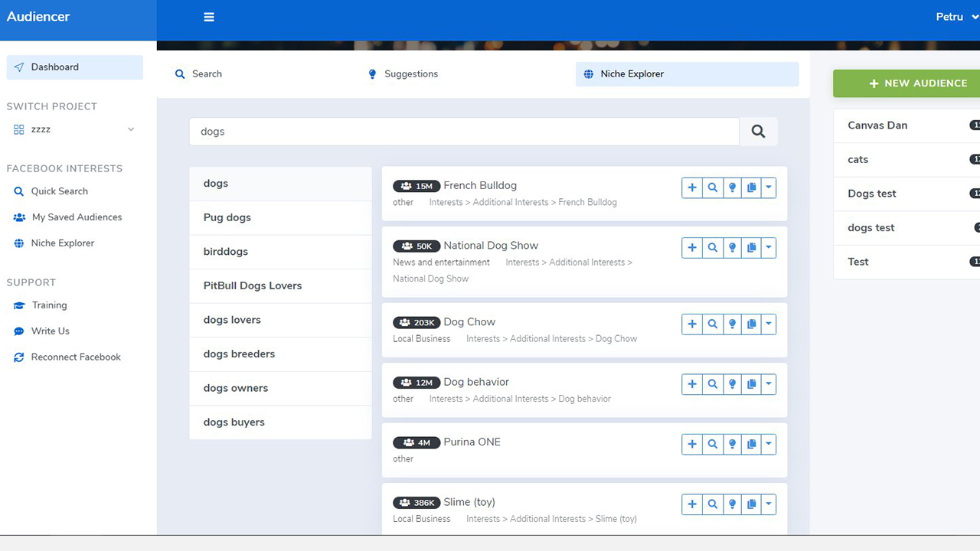Copy Slime (toy) interest
Viewport: 980px width, 551px height.
click(x=752, y=504)
